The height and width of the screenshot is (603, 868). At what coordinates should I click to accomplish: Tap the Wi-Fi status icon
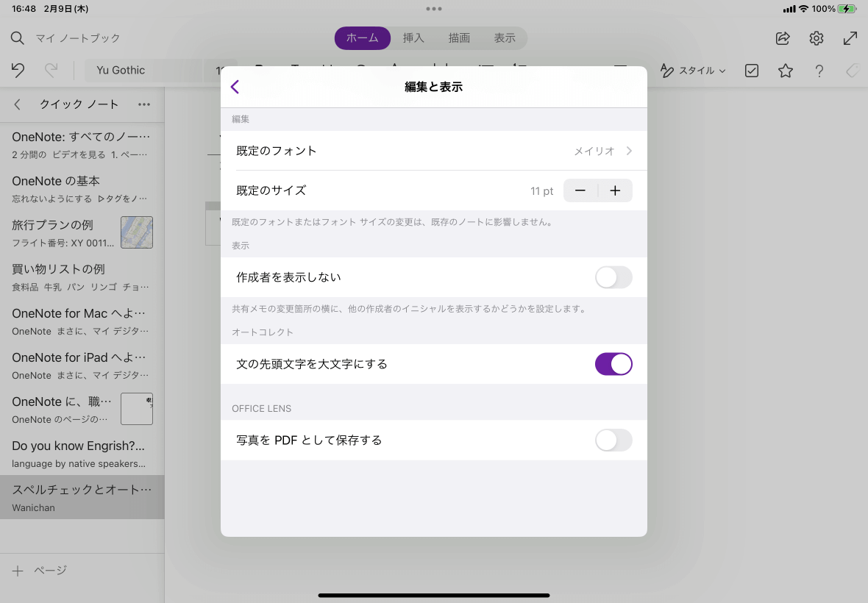[x=803, y=9]
